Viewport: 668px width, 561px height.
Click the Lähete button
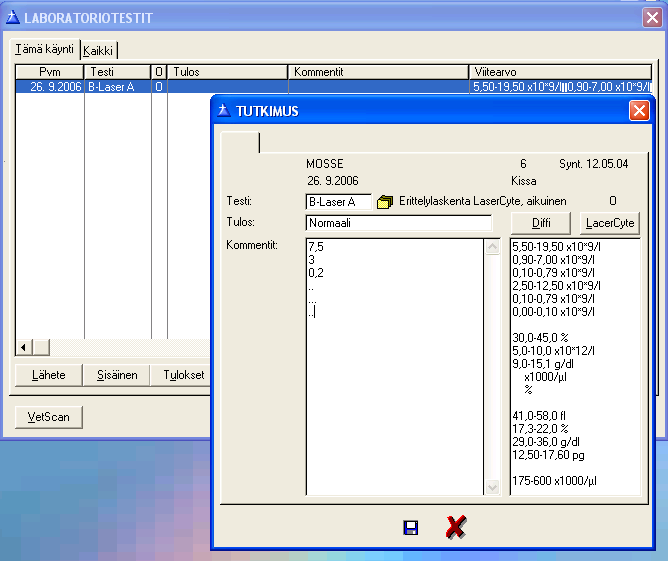[49, 375]
